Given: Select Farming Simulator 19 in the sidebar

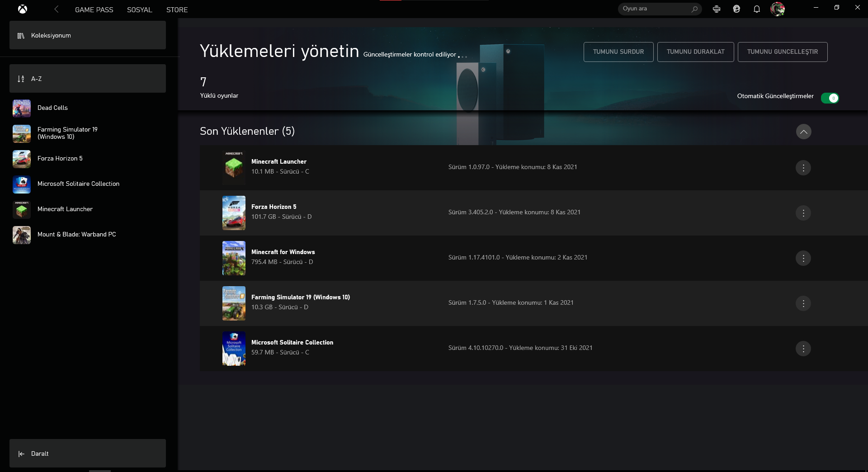Looking at the screenshot, I should click(88, 133).
